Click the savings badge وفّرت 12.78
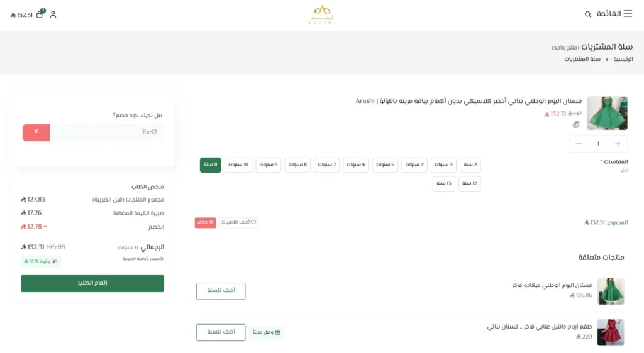This screenshot has height=353, width=644. click(x=41, y=261)
